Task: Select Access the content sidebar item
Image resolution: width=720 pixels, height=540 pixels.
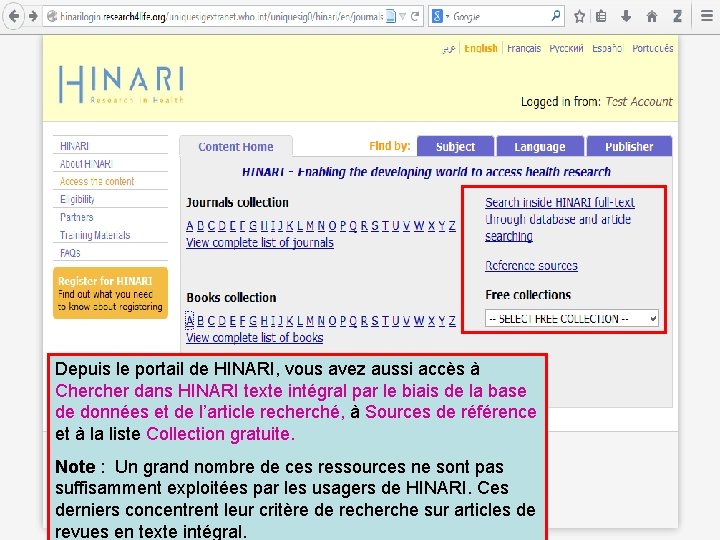Action: (x=97, y=181)
